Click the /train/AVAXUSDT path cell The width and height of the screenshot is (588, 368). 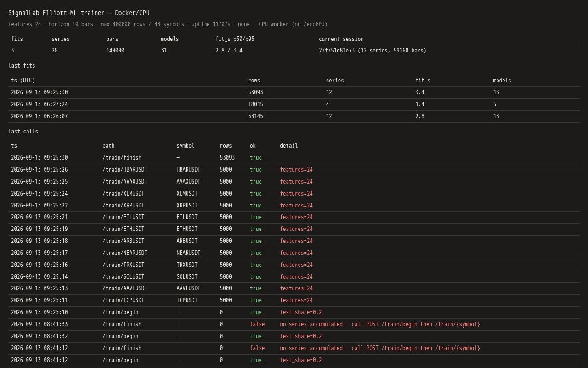point(125,182)
